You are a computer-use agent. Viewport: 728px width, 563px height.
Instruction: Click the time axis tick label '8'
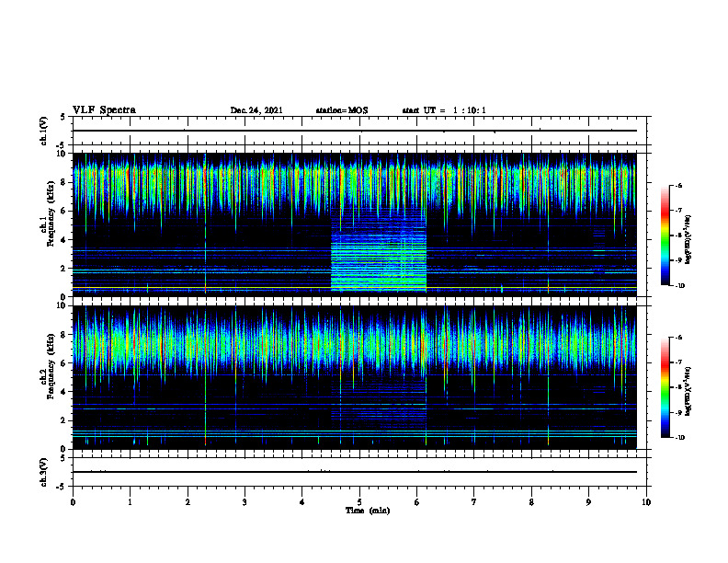(x=531, y=502)
